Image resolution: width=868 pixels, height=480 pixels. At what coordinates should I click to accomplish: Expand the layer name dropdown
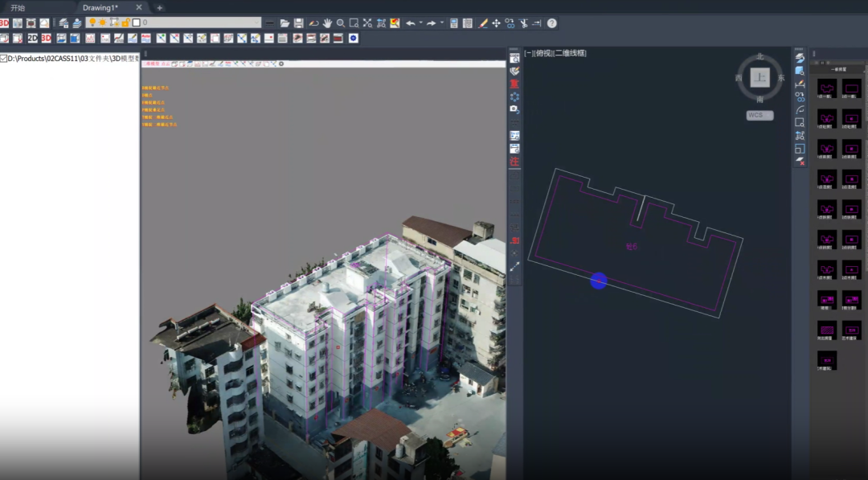257,23
